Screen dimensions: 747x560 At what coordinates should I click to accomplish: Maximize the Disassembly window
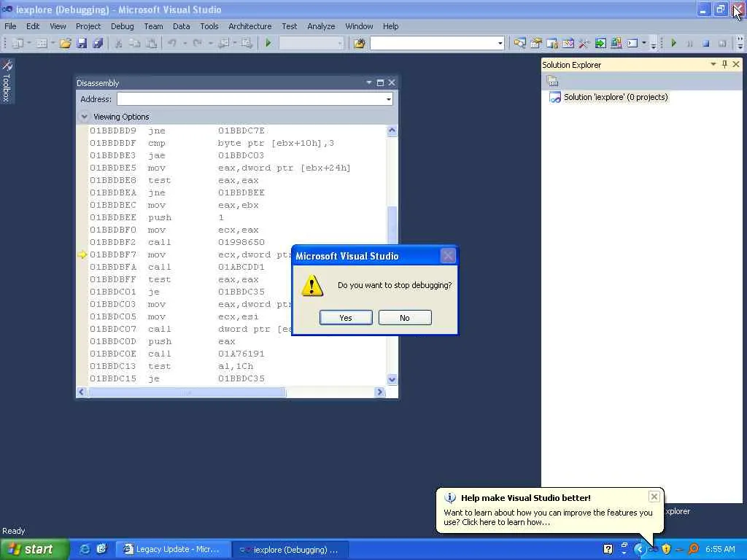[380, 82]
